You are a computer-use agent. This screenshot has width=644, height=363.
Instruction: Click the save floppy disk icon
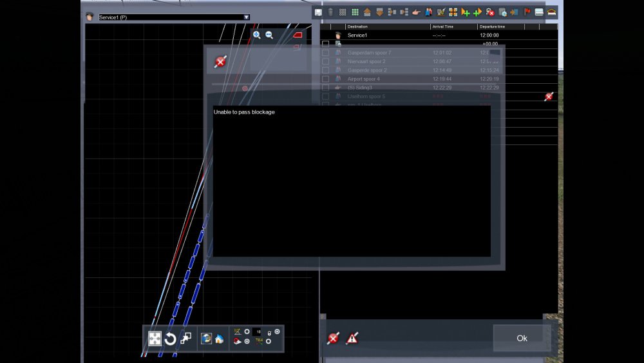point(318,12)
